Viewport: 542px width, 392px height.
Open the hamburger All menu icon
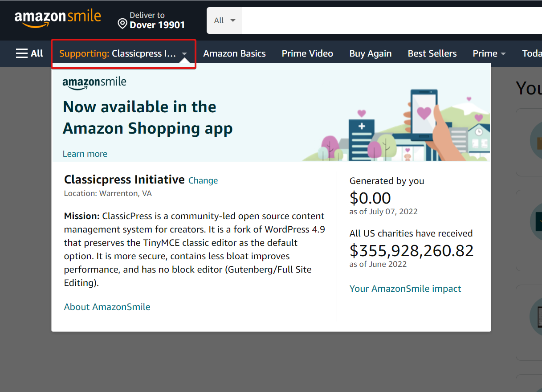(22, 53)
